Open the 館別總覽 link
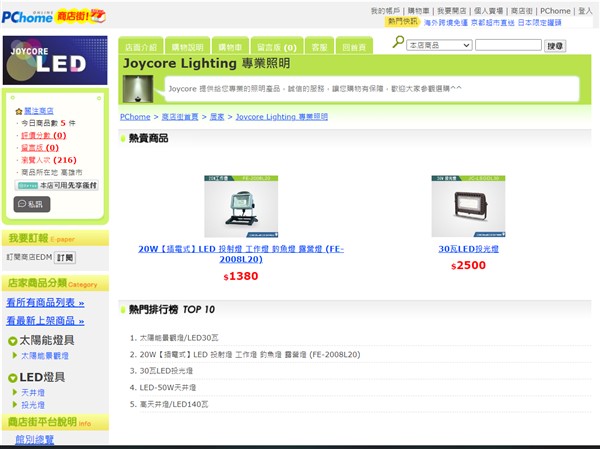Viewport: 600px width, 449px height. pos(34,439)
